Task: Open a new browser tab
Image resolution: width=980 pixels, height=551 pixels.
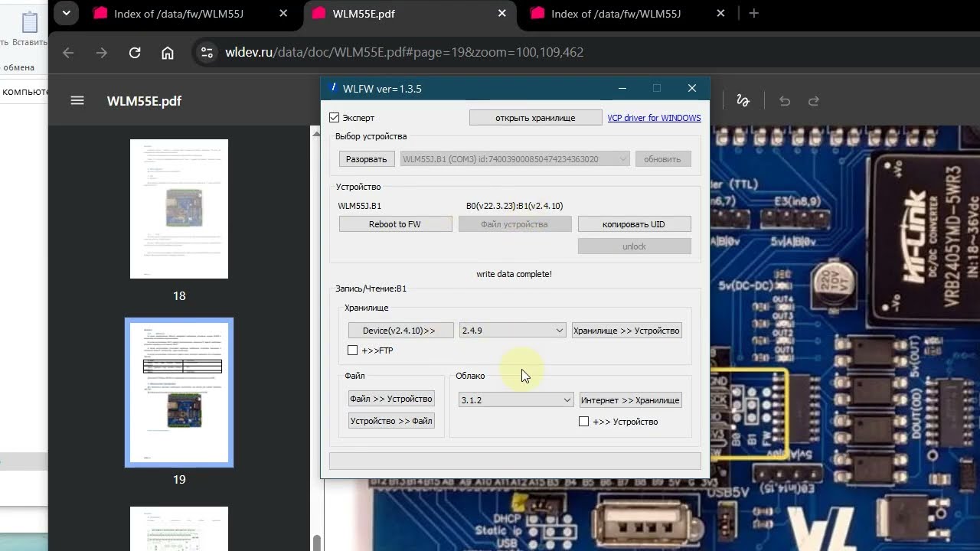Action: (x=754, y=13)
